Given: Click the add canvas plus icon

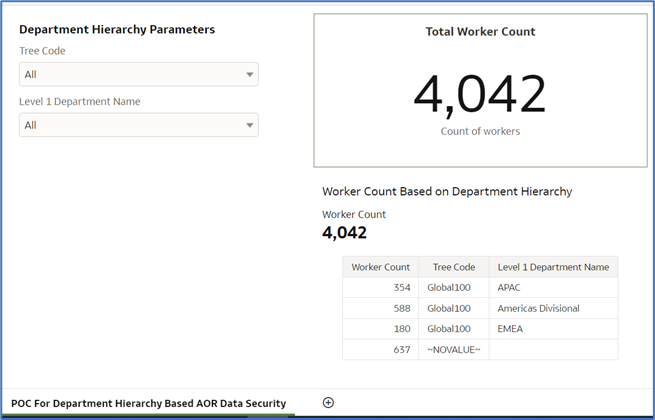Looking at the screenshot, I should coord(328,402).
